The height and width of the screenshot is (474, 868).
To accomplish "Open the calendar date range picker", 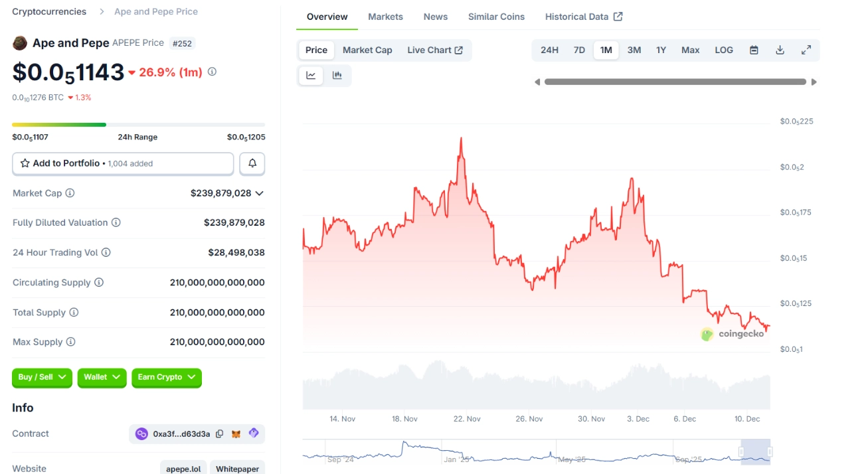I will point(754,50).
